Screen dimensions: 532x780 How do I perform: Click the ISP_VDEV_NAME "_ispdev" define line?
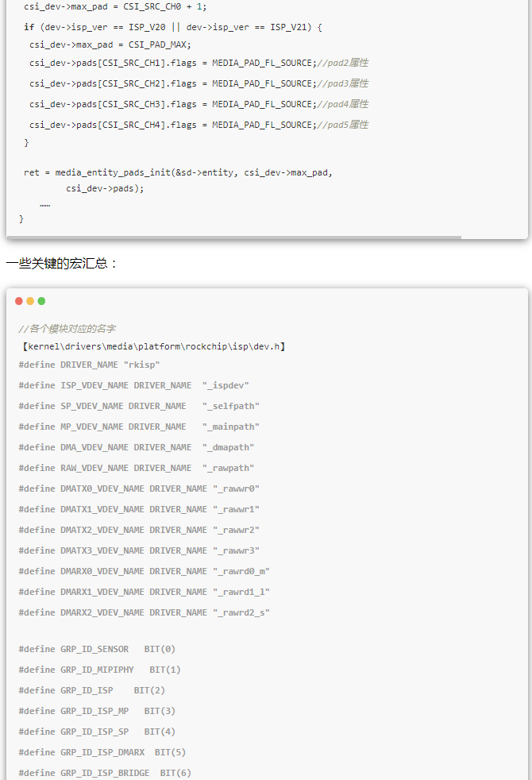pyautogui.click(x=133, y=385)
